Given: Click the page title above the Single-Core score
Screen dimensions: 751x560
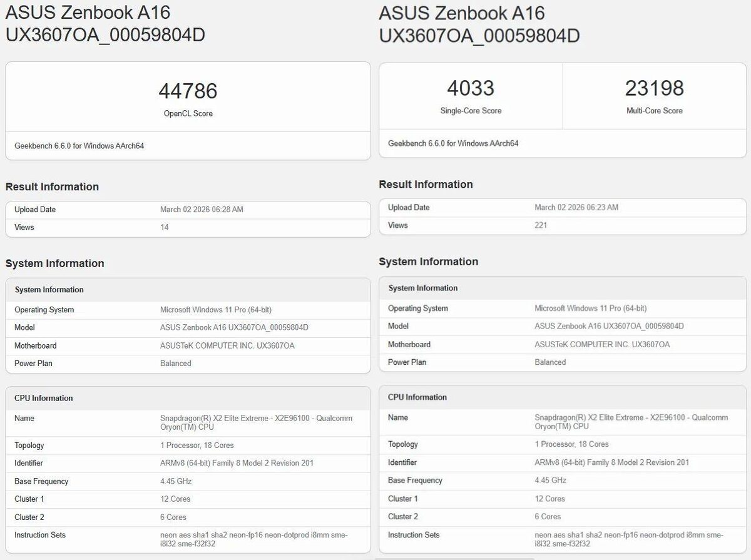Looking at the screenshot, I should coord(479,24).
